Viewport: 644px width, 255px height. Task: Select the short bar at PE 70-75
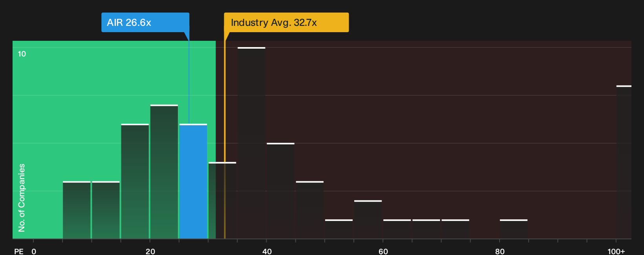456,229
